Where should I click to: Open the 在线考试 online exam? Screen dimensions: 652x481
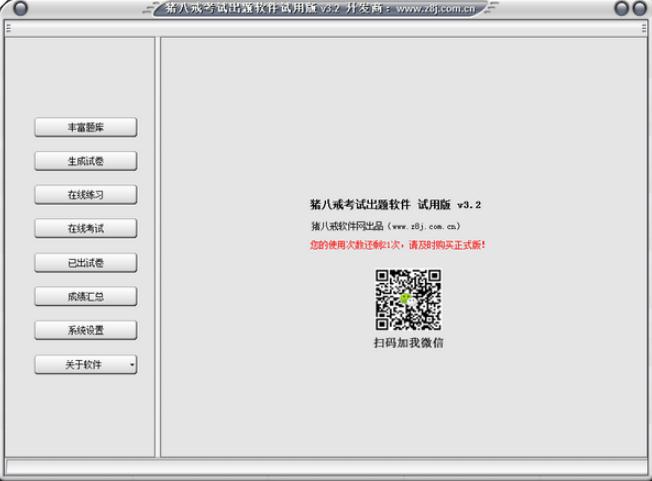pyautogui.click(x=86, y=228)
